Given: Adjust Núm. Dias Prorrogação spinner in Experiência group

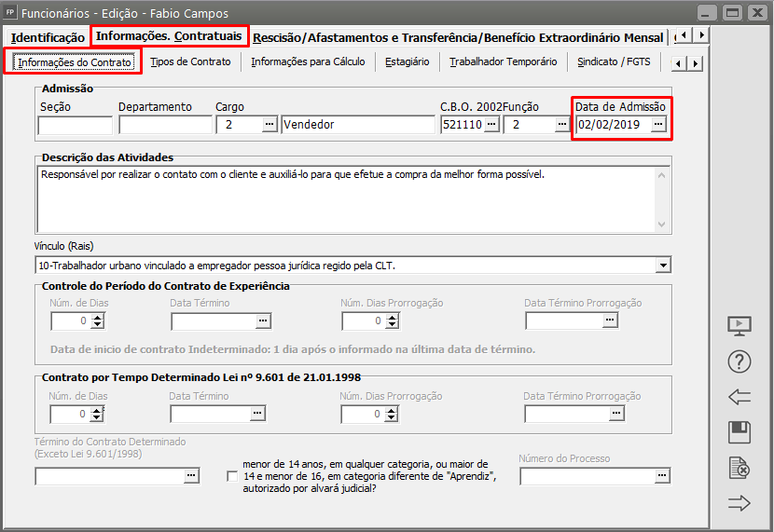Looking at the screenshot, I should [393, 321].
